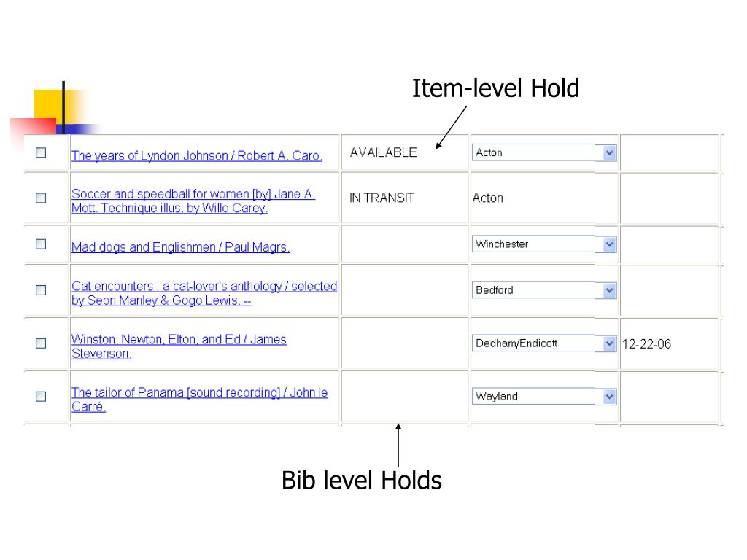The image size is (747, 560).
Task: Tick checkbox beside Soccer and speedball row
Action: 41,198
